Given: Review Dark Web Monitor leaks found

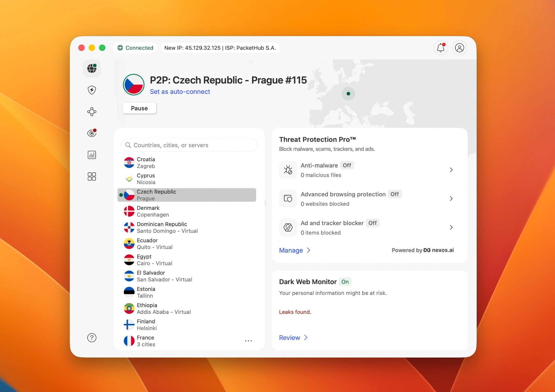Looking at the screenshot, I should (x=293, y=338).
